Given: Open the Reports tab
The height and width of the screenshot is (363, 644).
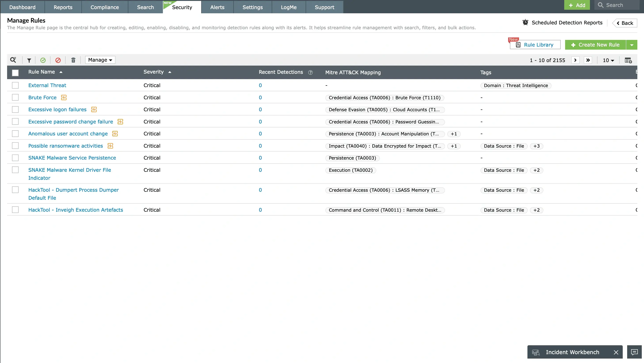Looking at the screenshot, I should pyautogui.click(x=63, y=7).
